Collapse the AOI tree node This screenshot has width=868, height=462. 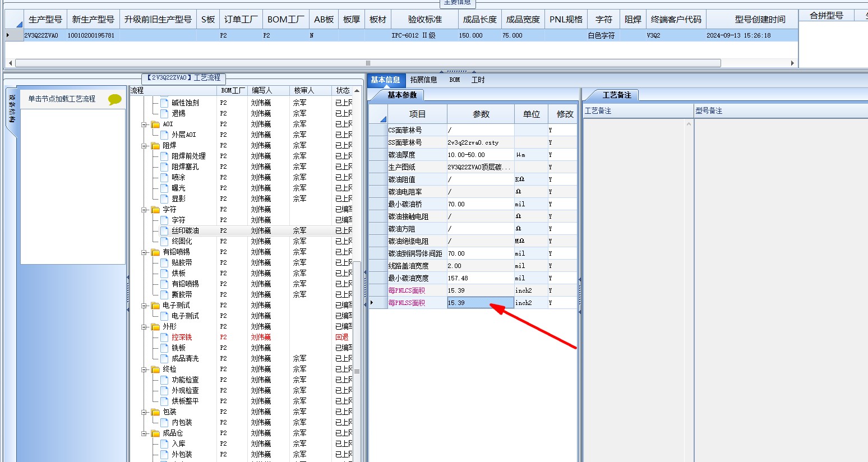point(145,124)
